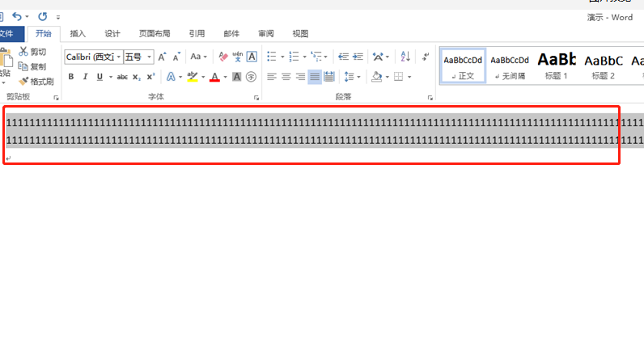The image size is (644, 363).
Task: Click the grow font size icon
Action: (x=163, y=57)
